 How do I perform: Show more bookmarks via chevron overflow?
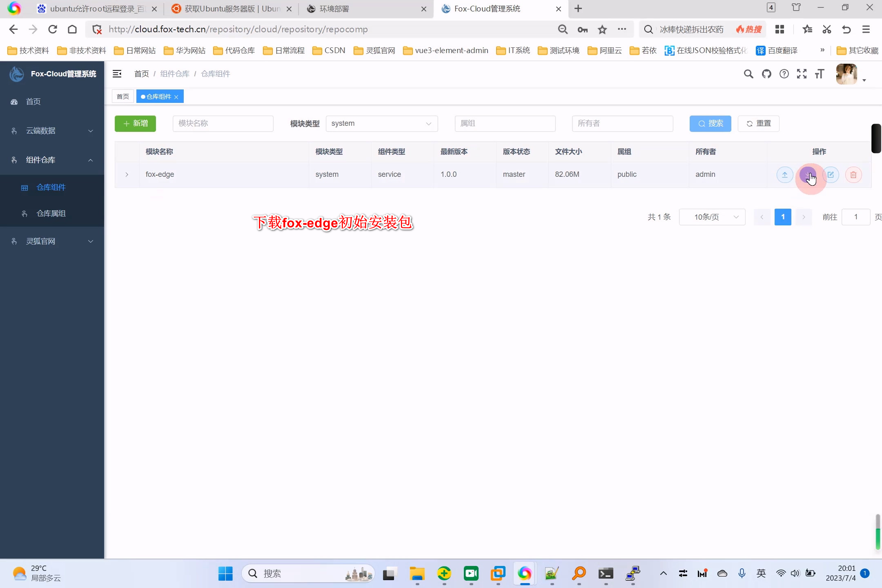pos(822,50)
